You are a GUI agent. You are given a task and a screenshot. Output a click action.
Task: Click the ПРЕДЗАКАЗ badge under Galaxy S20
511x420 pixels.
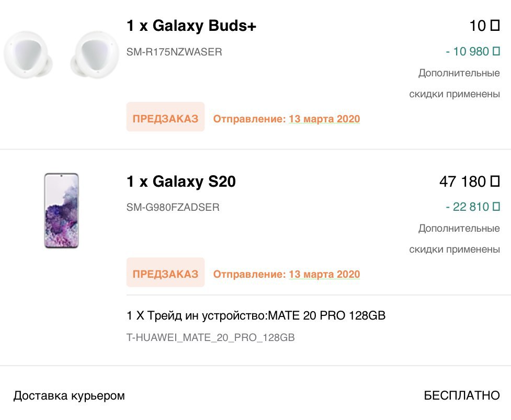tap(165, 273)
